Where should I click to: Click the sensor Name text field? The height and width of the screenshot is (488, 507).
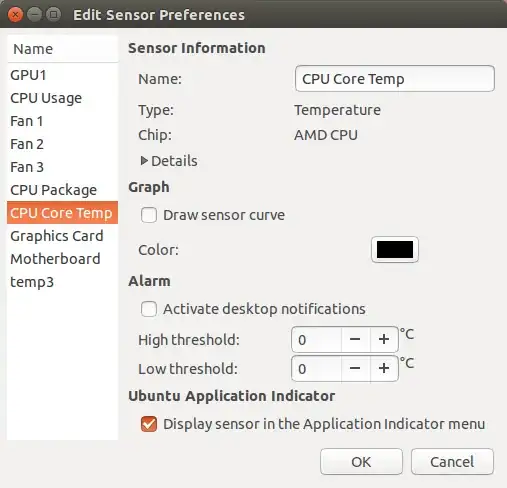[x=395, y=79]
